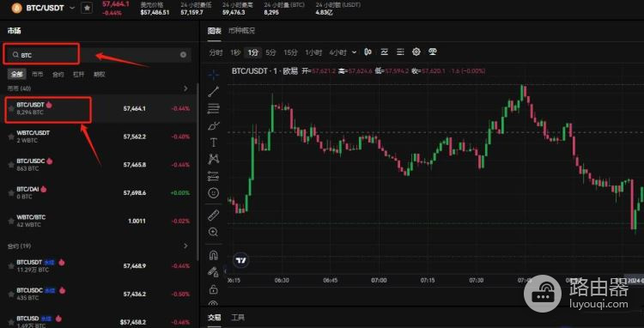This screenshot has height=328, width=644.
Task: Toggle the magnet snap mode
Action: [x=214, y=255]
